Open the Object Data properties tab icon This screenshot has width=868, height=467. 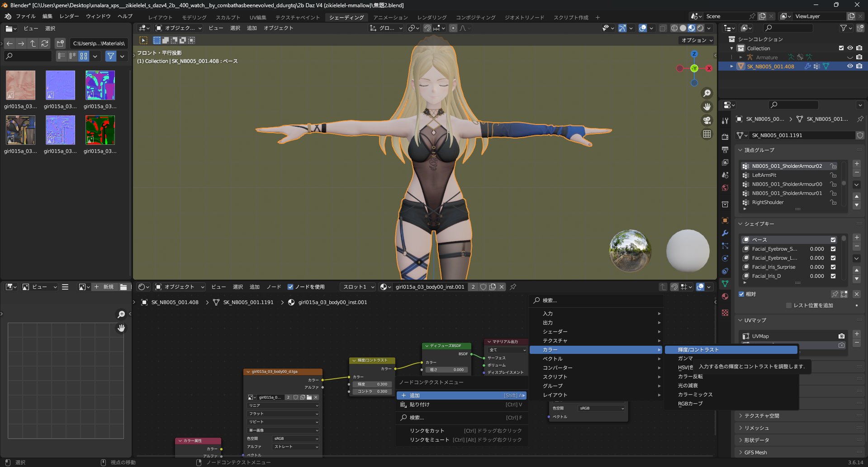[x=725, y=284]
